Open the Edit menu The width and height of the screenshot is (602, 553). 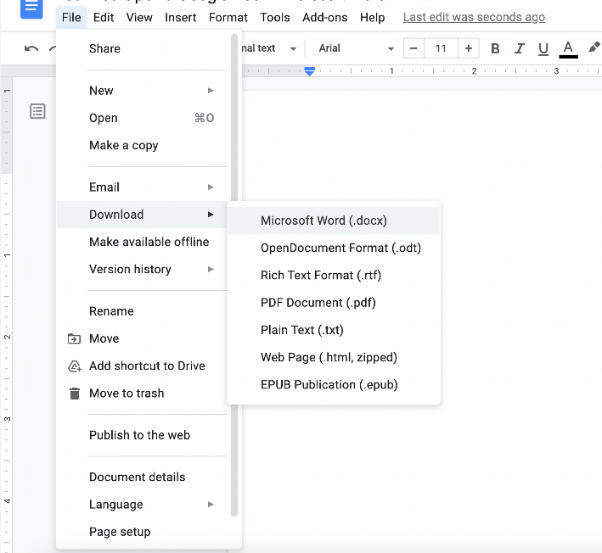click(x=103, y=17)
